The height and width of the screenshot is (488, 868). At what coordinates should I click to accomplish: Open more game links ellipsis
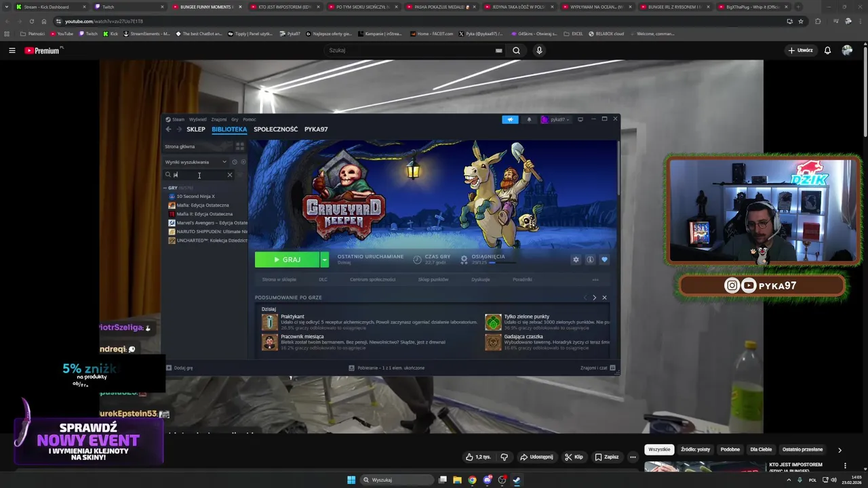595,279
